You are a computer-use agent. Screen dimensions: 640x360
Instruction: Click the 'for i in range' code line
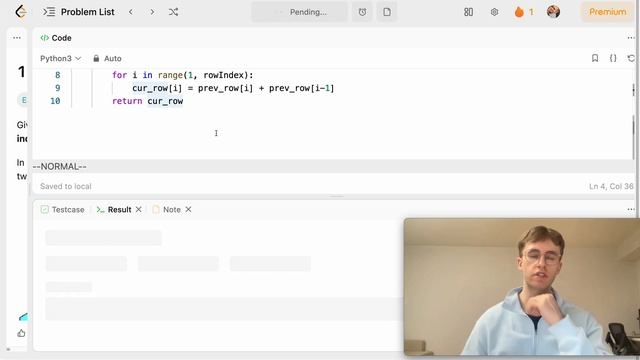(182, 75)
